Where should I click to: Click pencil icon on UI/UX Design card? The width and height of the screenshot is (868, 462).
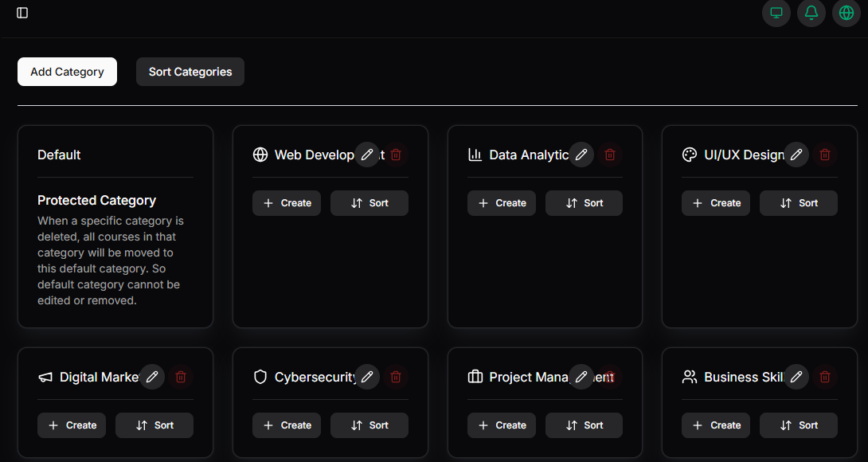pos(796,155)
